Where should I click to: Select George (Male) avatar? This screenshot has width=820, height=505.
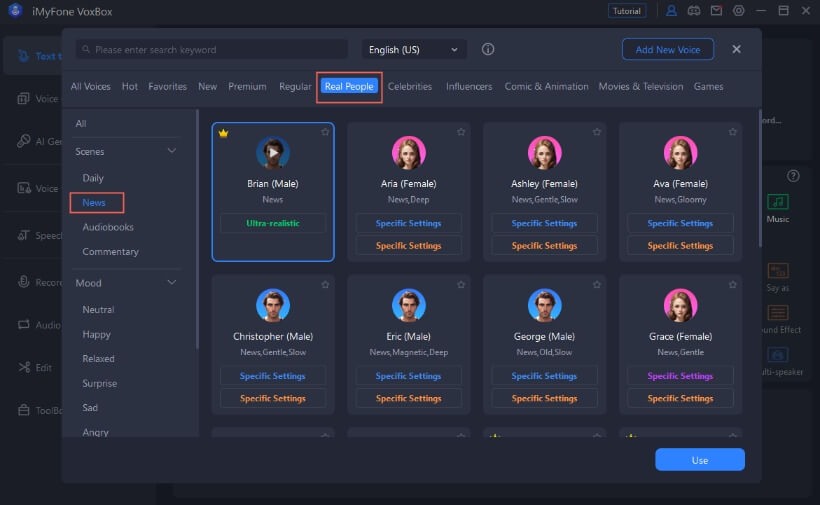(544, 305)
